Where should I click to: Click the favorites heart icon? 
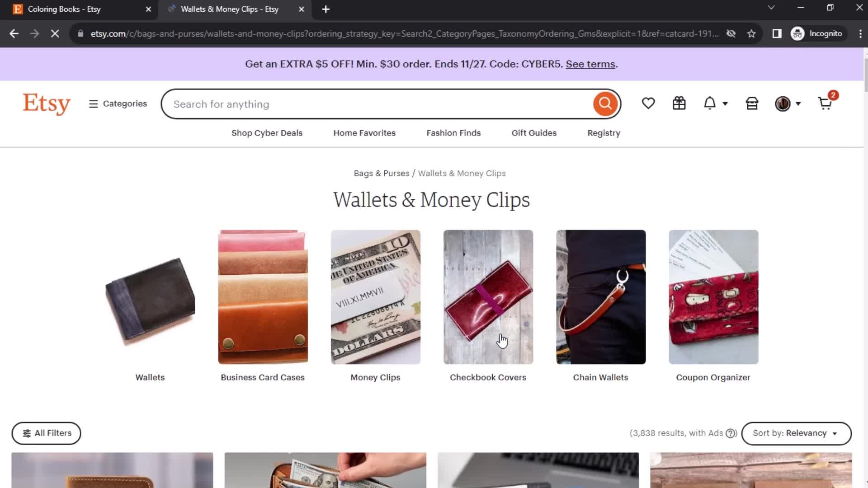648,103
